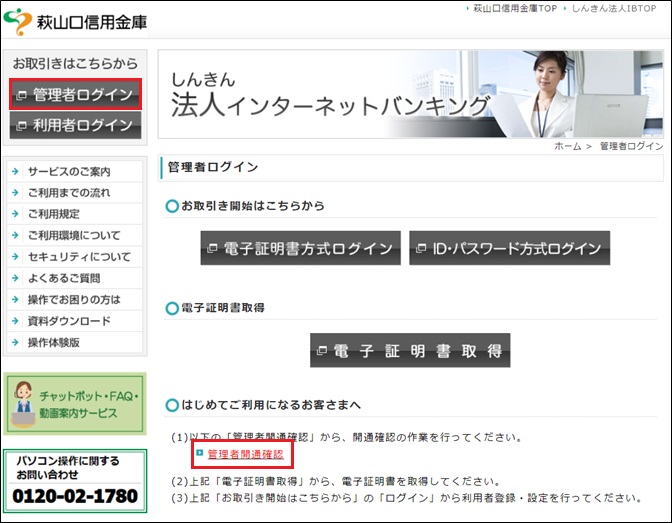Open the 利用者ログイン sidebar button
This screenshot has width=672, height=523.
[75, 125]
